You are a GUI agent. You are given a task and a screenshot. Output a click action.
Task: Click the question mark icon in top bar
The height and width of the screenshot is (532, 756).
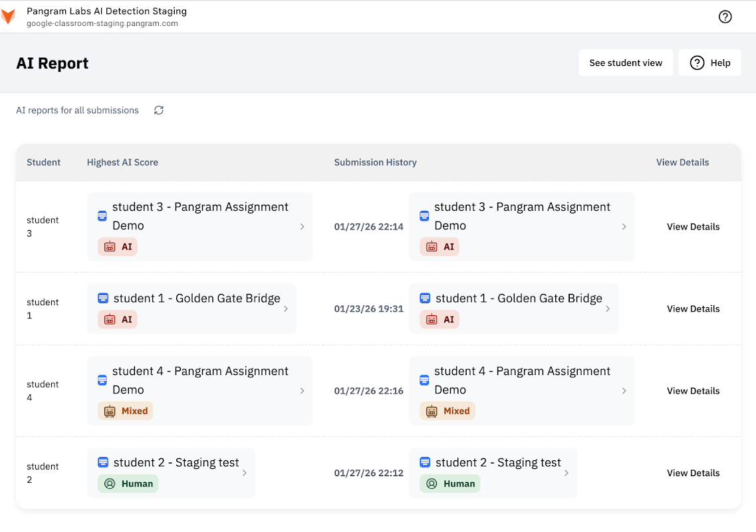coord(725,17)
